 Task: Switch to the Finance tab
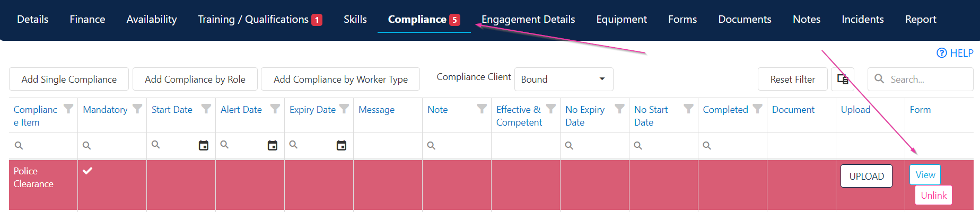(x=87, y=20)
